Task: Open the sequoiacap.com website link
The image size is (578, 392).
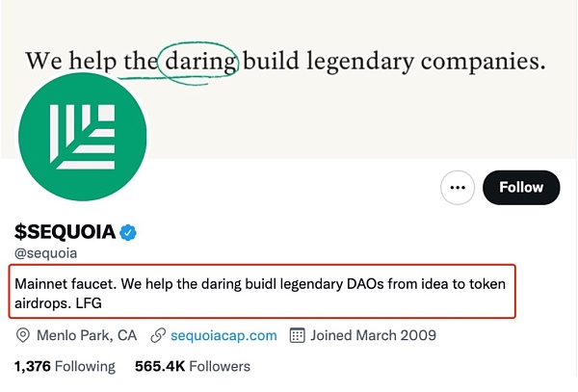Action: (x=223, y=335)
